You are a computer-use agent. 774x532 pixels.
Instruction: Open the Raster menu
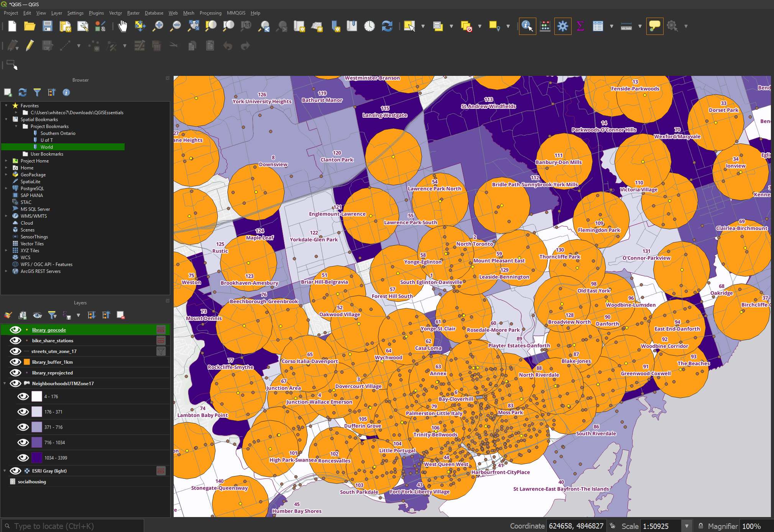[x=133, y=13]
